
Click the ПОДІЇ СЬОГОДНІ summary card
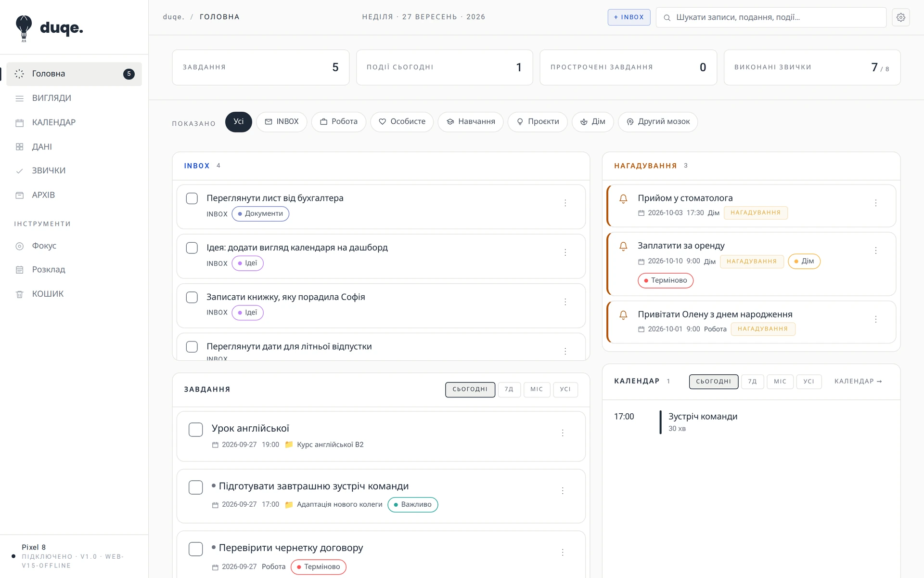pos(445,67)
